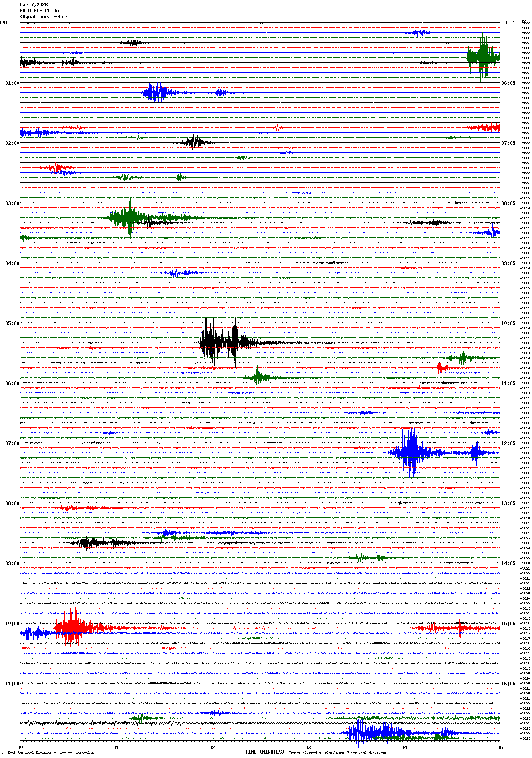Click the UTC timezone label

tap(510, 23)
